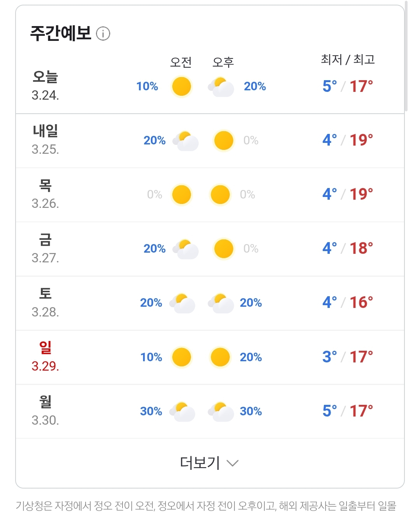Image resolution: width=420 pixels, height=515 pixels.
Task: Click the 3.26 afternoon sun icon
Action: [220, 195]
